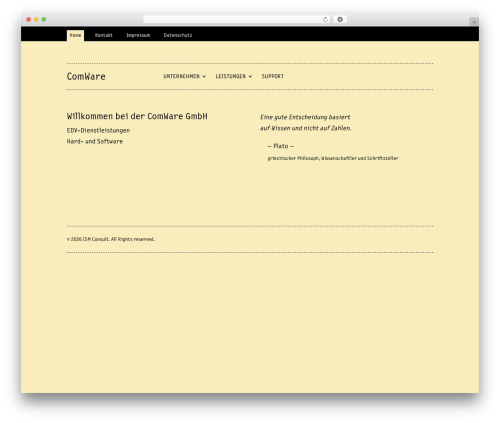Click the browser address bar
The image size is (500, 423).
tap(237, 19)
